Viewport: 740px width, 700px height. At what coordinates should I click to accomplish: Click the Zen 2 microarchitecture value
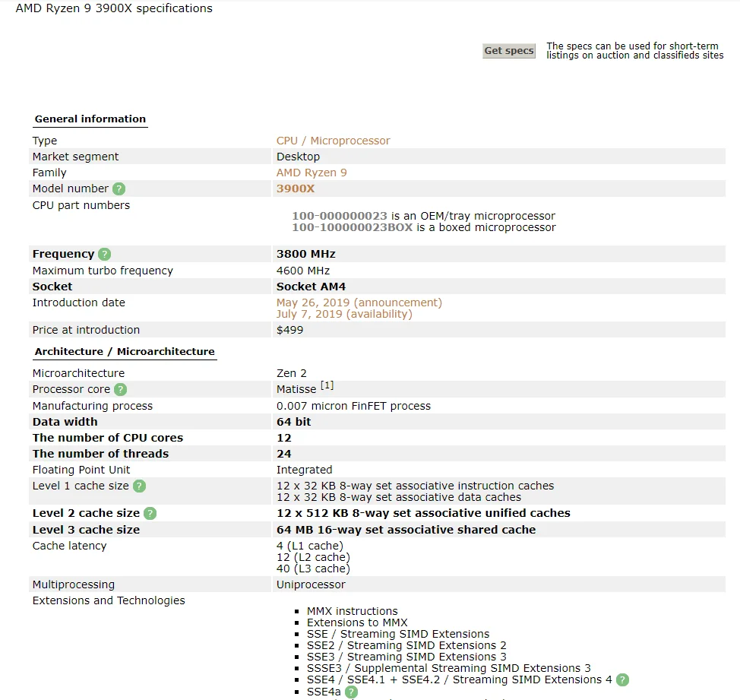(291, 373)
